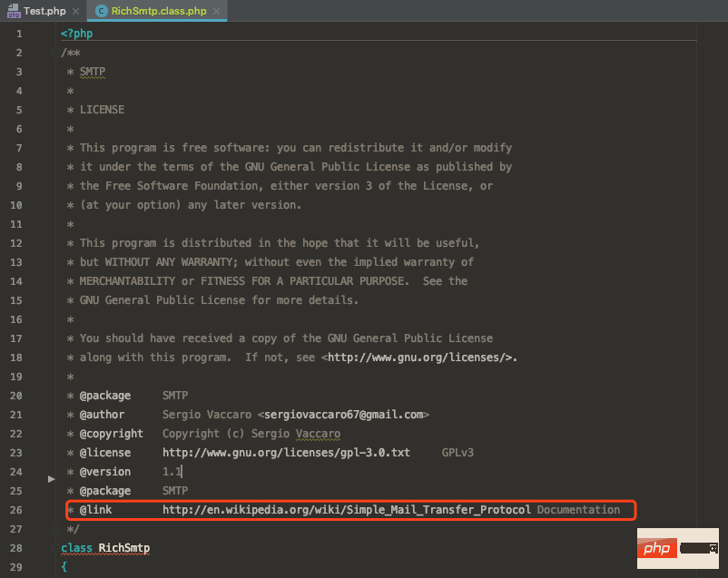Screen dimensions: 728x578
Task: Open the http://www.gnu.org/licenses/ link on line 18
Action: (419, 358)
